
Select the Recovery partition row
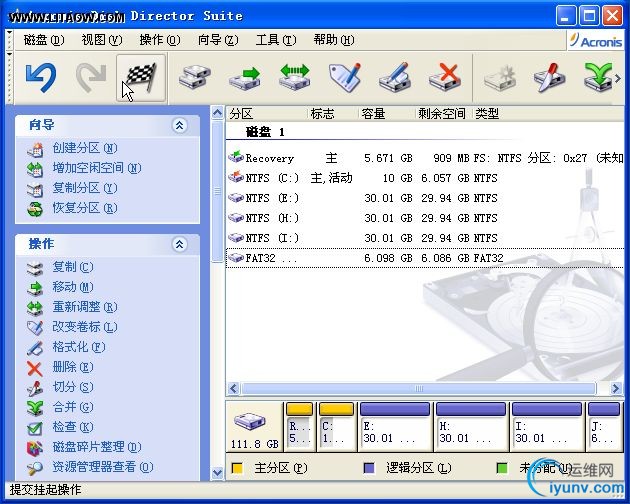click(425, 158)
